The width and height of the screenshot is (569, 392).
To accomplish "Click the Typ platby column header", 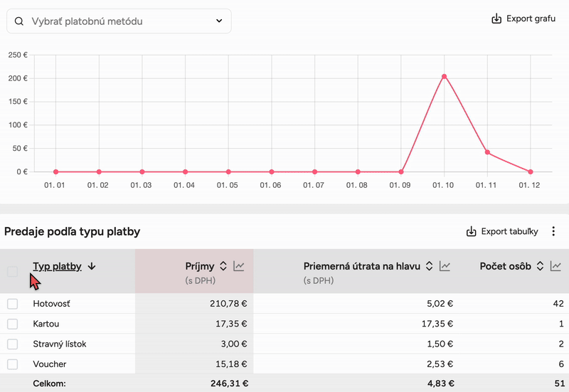I will click(x=57, y=266).
